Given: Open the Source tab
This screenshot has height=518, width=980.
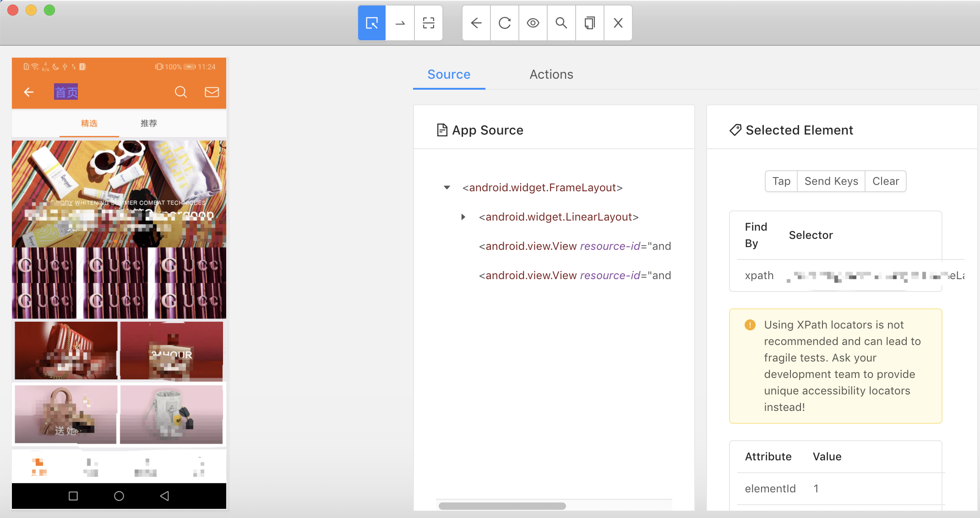Looking at the screenshot, I should (x=449, y=75).
